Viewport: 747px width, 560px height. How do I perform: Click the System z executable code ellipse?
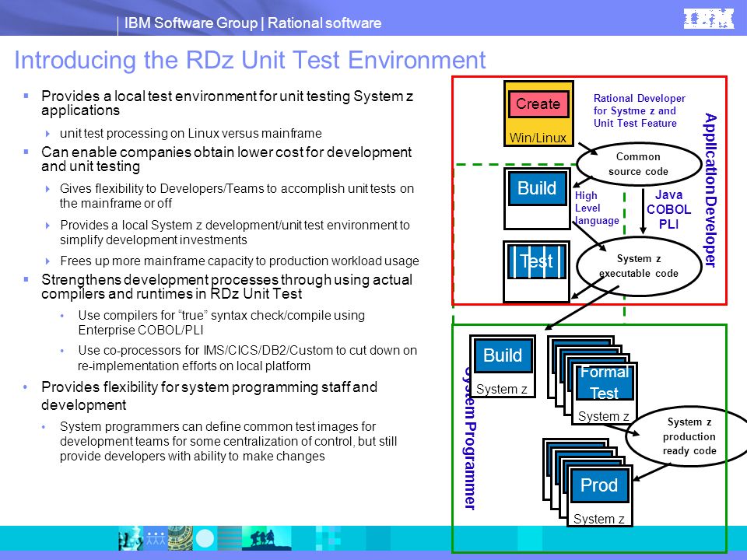(639, 266)
